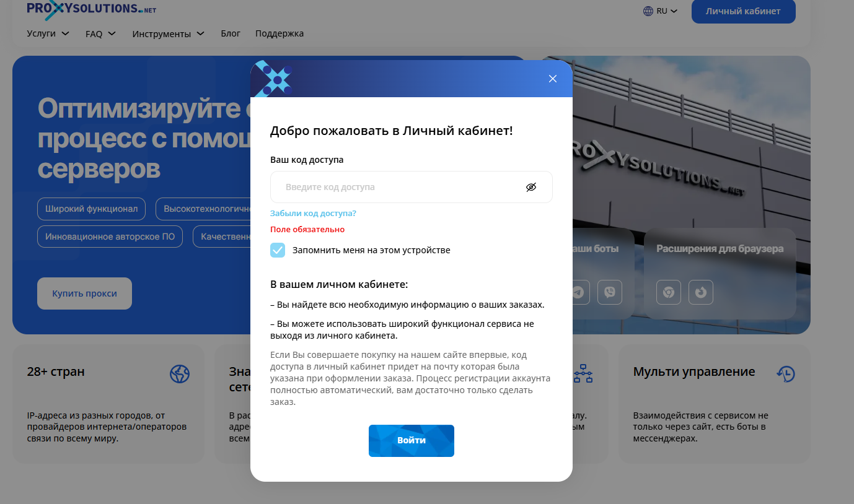
Task: Uncheck Запомнить меня на этом устройстве
Action: point(278,250)
